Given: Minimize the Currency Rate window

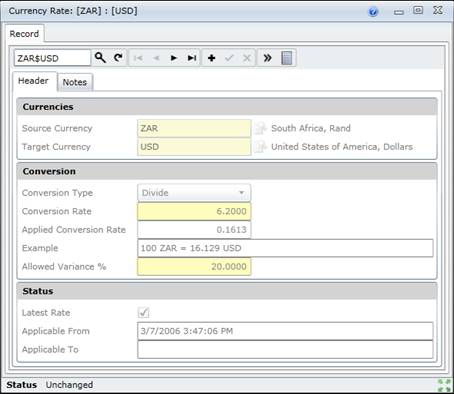Looking at the screenshot, I should click(399, 12).
